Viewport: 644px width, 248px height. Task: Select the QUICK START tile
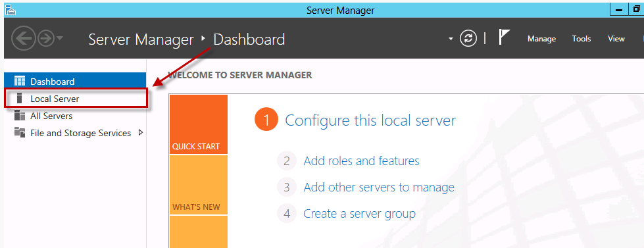[199, 124]
